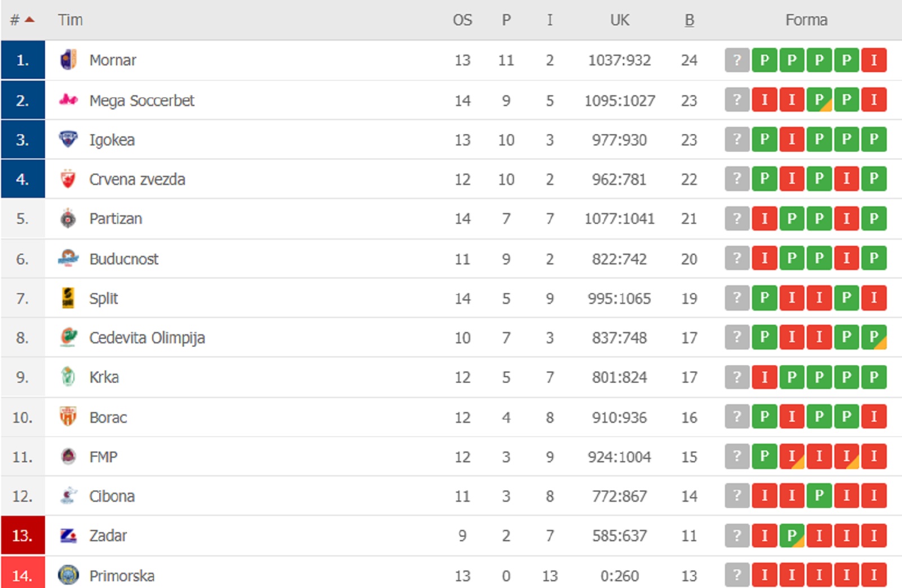This screenshot has width=902, height=588.
Task: Sort the table by the B column
Action: 689,20
